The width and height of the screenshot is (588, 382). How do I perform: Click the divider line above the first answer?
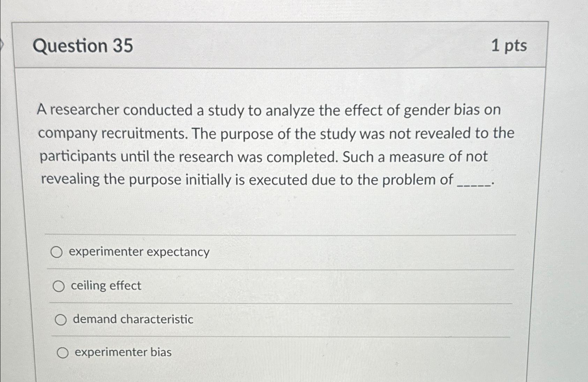click(279, 235)
